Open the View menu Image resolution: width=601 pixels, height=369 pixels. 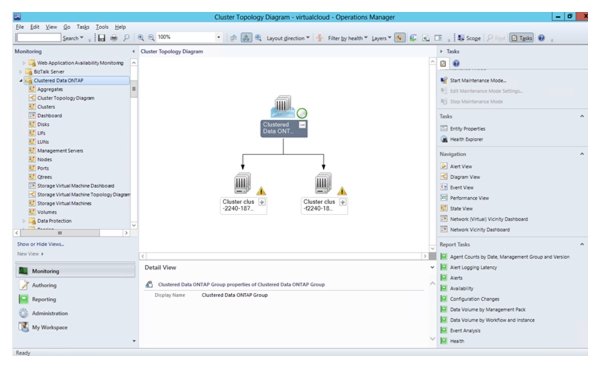51,27
